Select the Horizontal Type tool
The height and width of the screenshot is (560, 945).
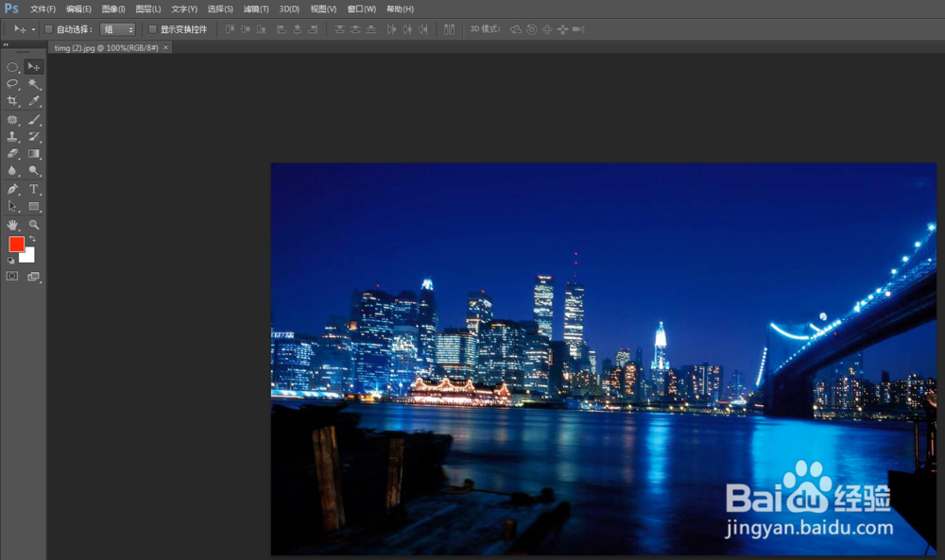[34, 189]
